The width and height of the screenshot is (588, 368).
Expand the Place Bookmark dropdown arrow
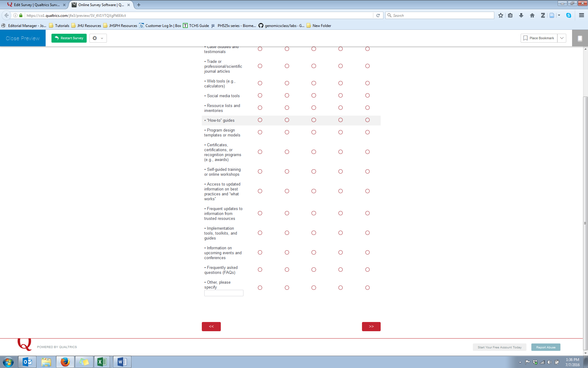[x=562, y=38]
